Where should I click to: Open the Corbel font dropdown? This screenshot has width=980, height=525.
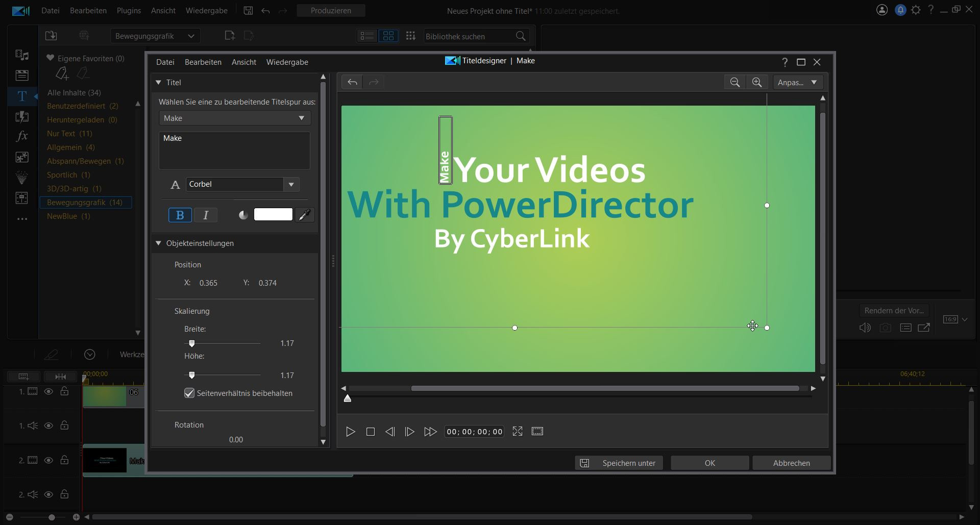pos(291,185)
